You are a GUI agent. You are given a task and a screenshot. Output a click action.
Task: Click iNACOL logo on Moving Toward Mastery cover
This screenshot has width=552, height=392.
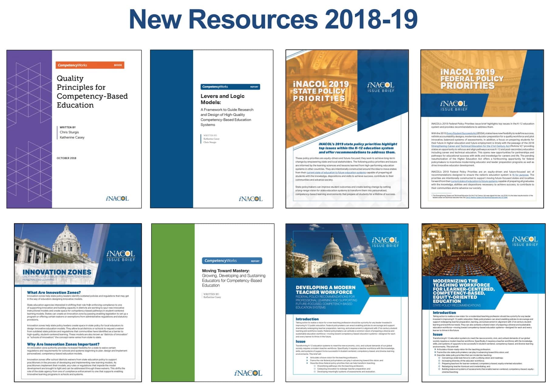click(248, 373)
